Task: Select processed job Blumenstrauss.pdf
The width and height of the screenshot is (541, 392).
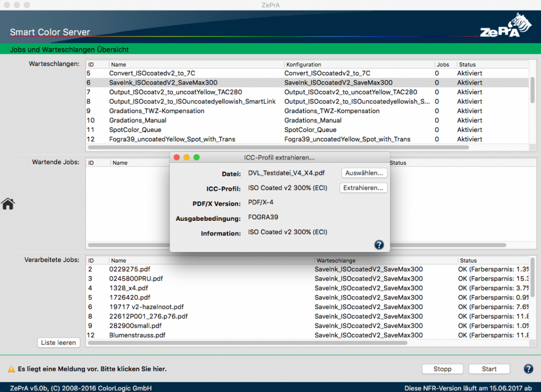Action: click(x=137, y=335)
